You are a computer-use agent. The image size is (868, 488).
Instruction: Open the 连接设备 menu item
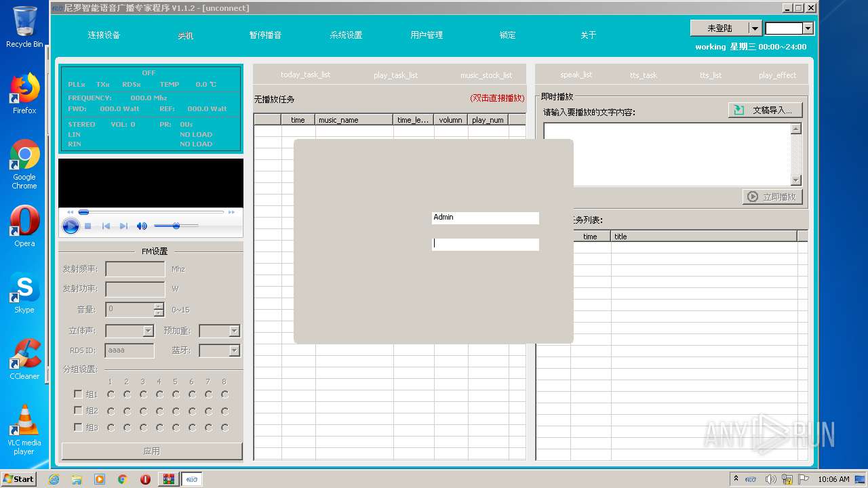point(104,35)
